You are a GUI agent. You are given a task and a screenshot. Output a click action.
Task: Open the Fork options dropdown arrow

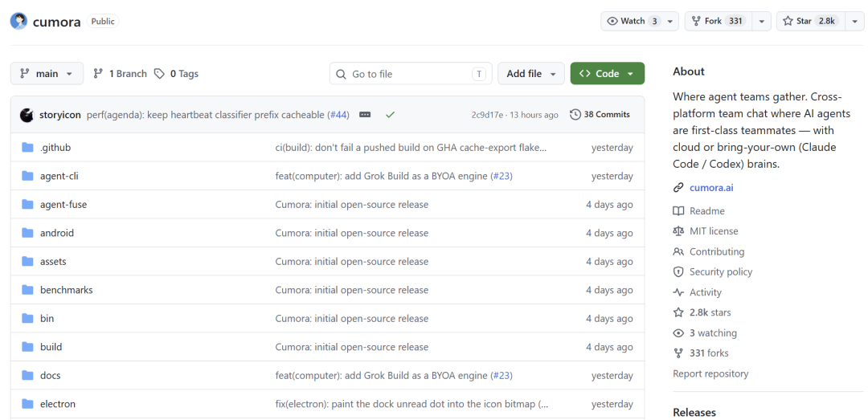[x=762, y=21]
